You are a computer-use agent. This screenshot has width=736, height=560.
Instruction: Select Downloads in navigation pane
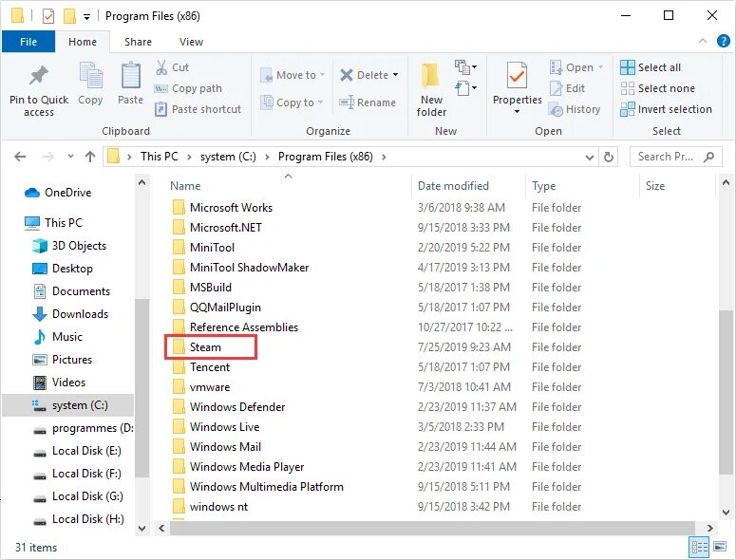pos(70,314)
